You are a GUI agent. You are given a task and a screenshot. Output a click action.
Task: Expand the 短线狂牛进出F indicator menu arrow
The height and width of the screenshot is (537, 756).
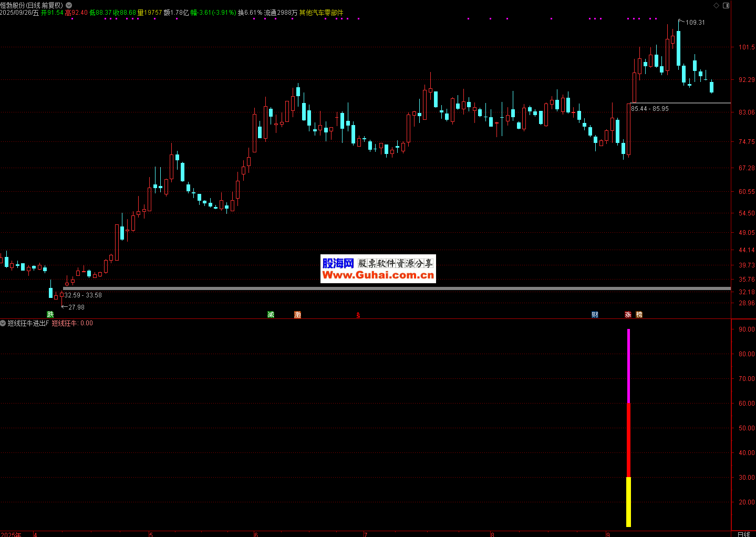[x=3, y=323]
